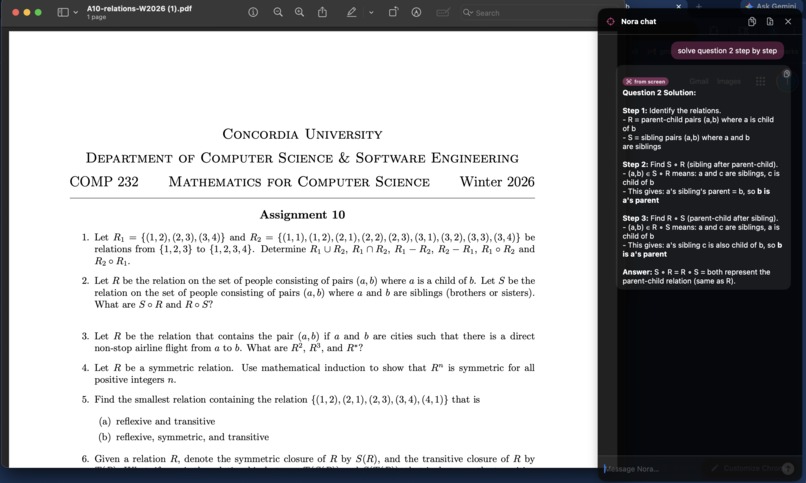Open the form filling toolbar icon

point(443,12)
